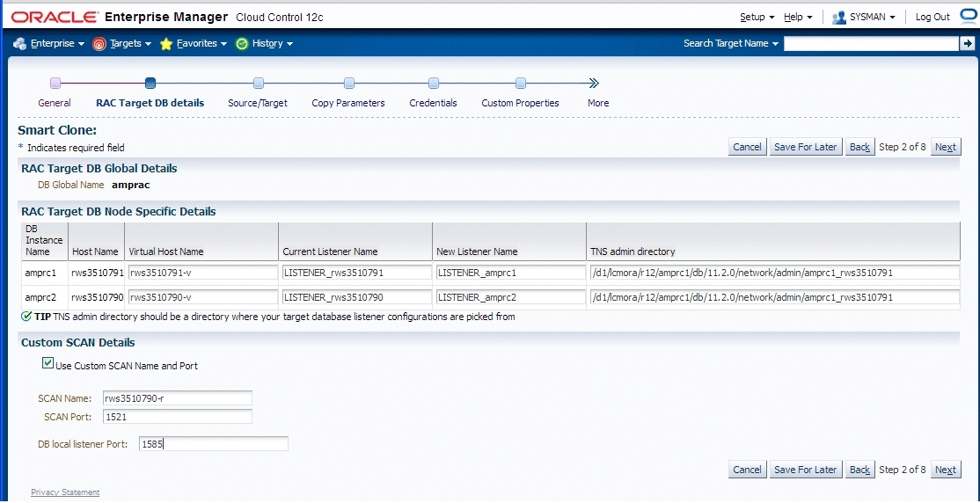Click the General train step marker
The image size is (980, 503).
pos(55,84)
